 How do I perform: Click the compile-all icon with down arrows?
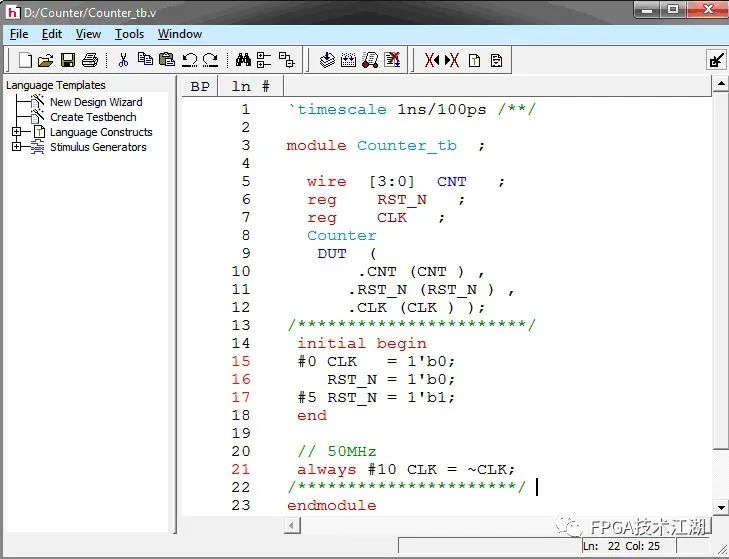coord(348,60)
